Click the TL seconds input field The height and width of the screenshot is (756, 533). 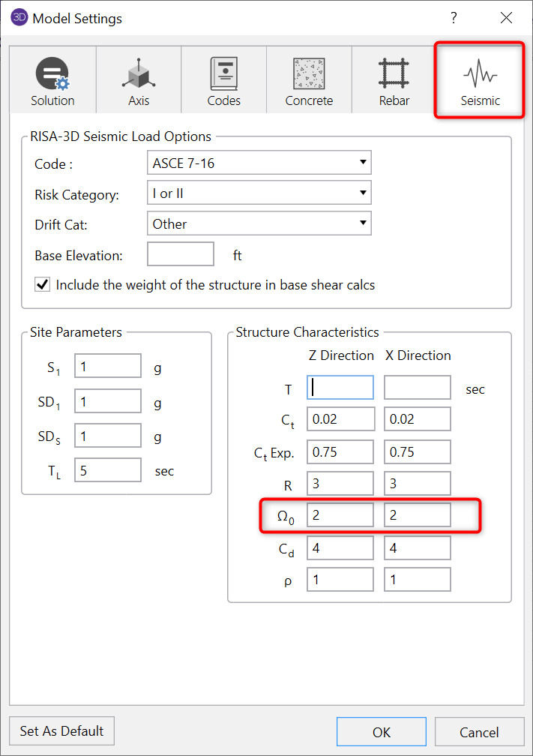108,471
